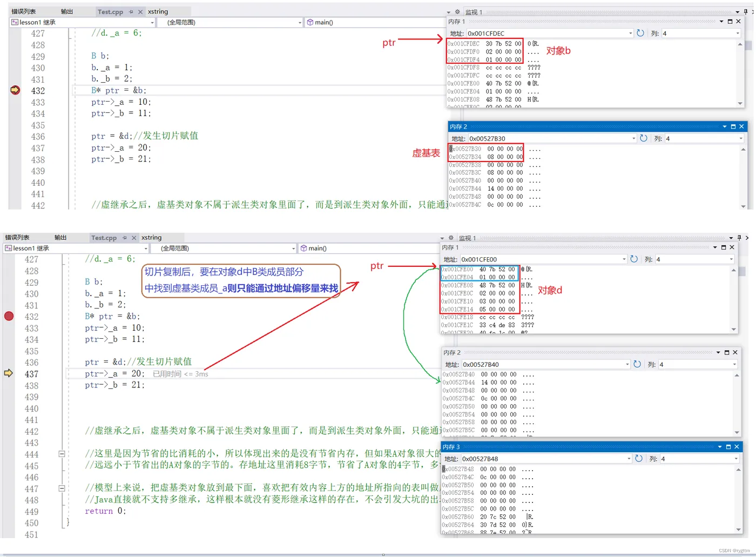Click pin icon of 监视 1 panel, lower capture
This screenshot has width=756, height=557.
tap(739, 238)
